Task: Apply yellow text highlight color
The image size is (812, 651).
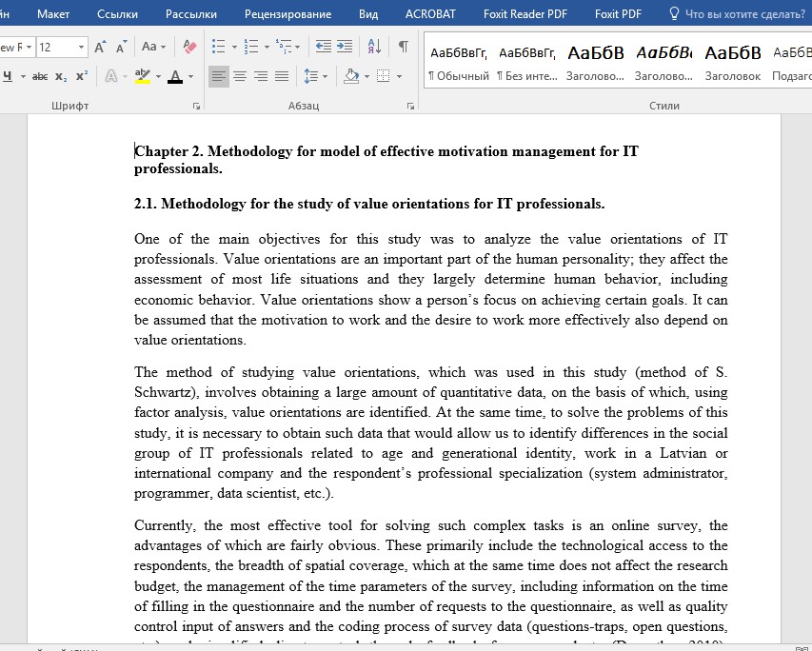Action: pos(143,77)
